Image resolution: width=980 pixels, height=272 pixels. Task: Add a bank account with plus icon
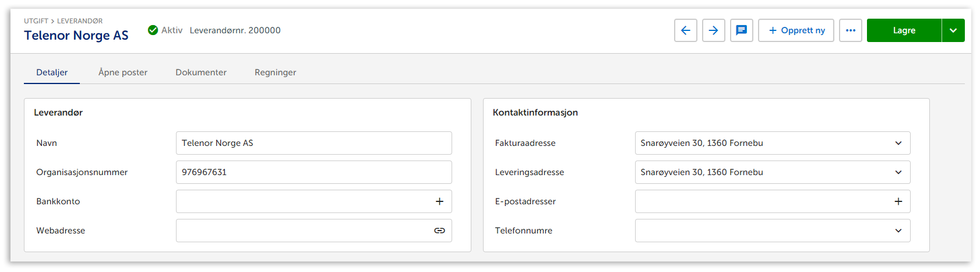[439, 201]
